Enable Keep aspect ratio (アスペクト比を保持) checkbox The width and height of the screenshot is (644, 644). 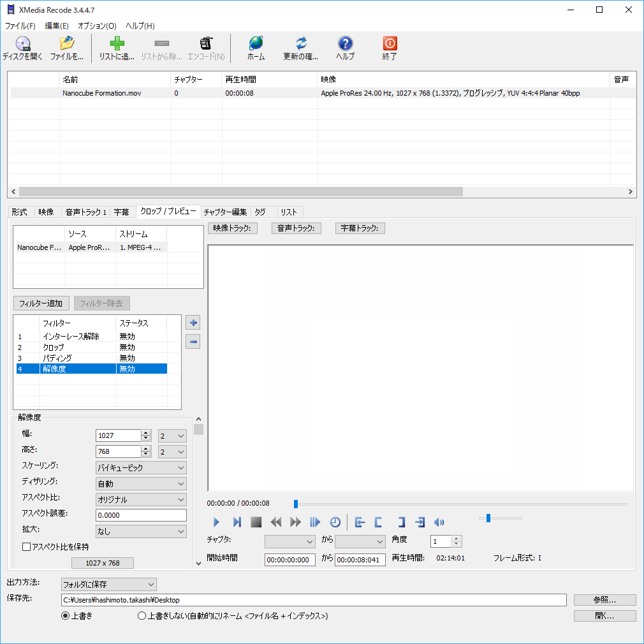[x=26, y=546]
